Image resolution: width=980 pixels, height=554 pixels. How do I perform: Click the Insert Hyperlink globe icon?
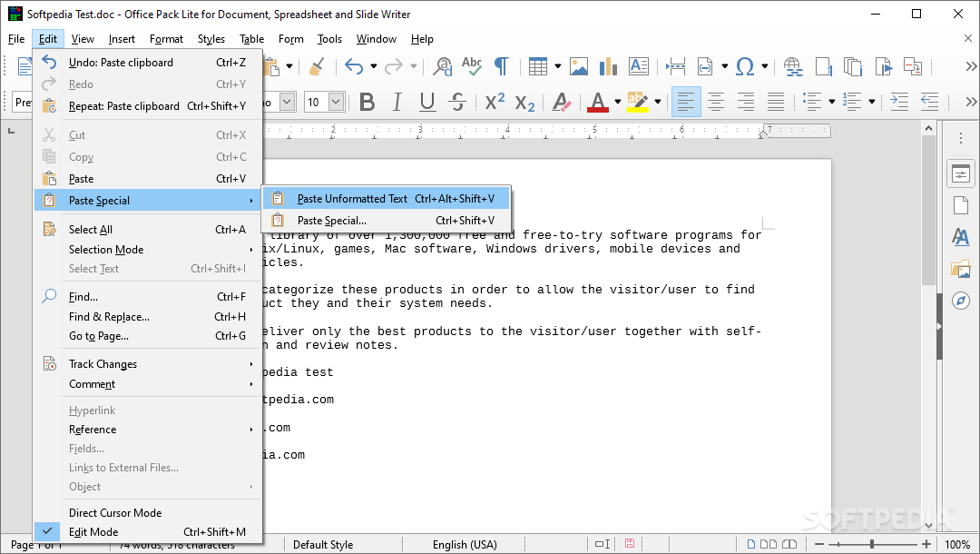tap(793, 66)
